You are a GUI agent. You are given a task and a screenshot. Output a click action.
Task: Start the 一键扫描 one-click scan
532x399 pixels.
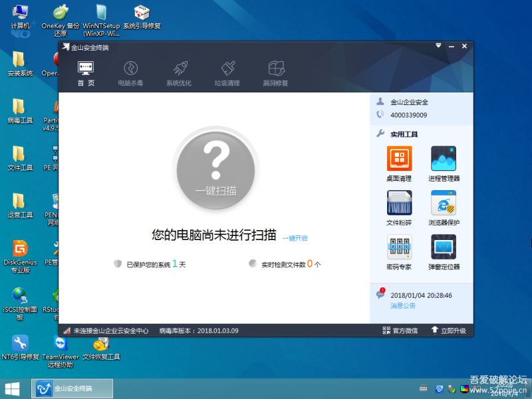215,170
